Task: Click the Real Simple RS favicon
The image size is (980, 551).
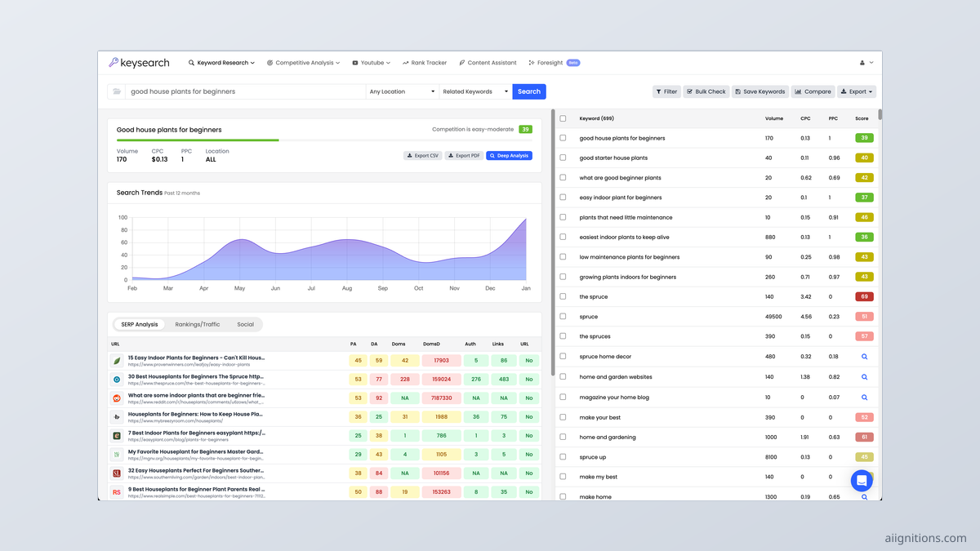Action: [117, 492]
